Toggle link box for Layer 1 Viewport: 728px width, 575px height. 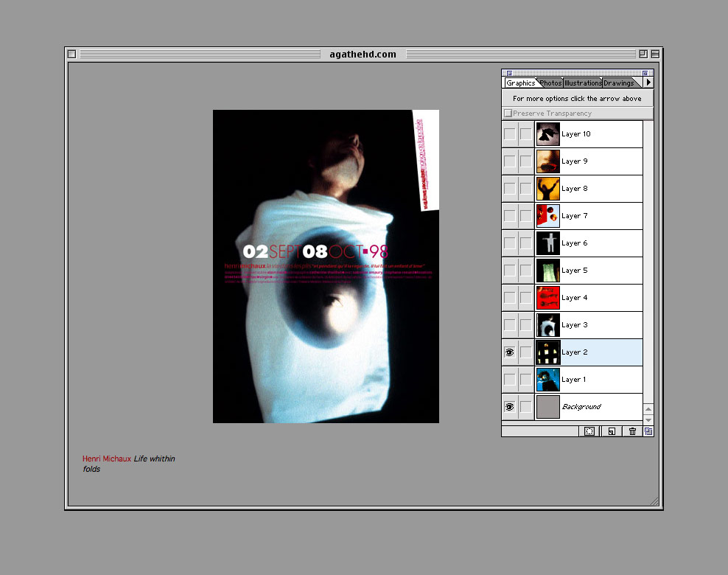point(525,380)
